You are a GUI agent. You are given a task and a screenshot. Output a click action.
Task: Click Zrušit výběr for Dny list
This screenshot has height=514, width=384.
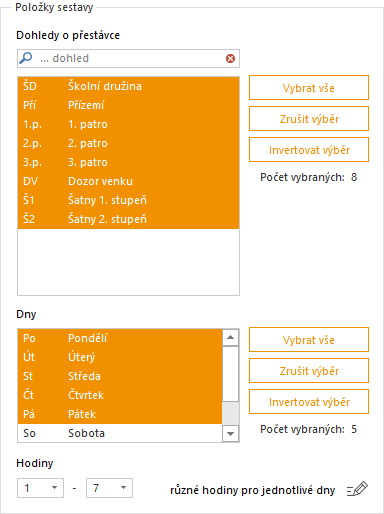[309, 371]
